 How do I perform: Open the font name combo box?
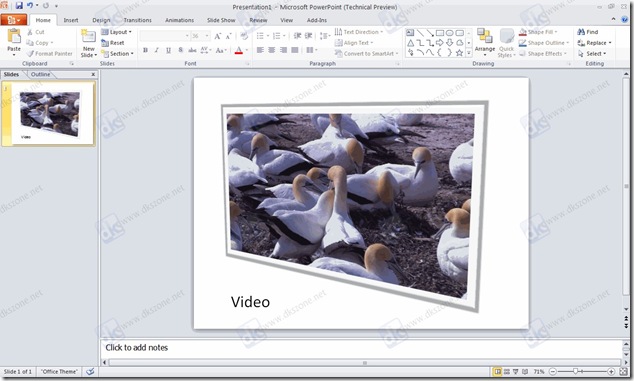point(165,36)
